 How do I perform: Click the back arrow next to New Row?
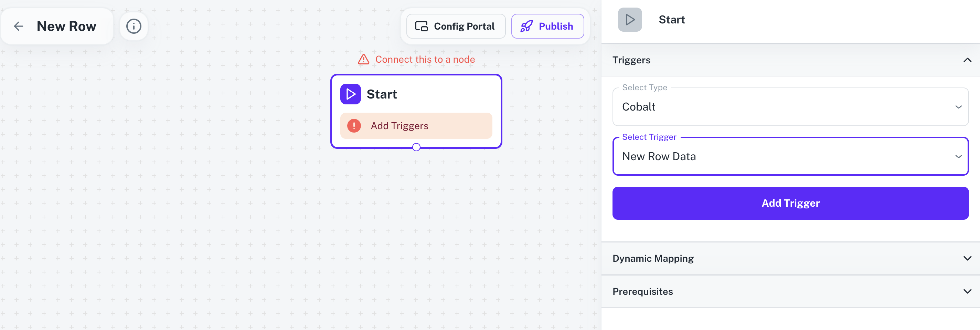point(18,26)
